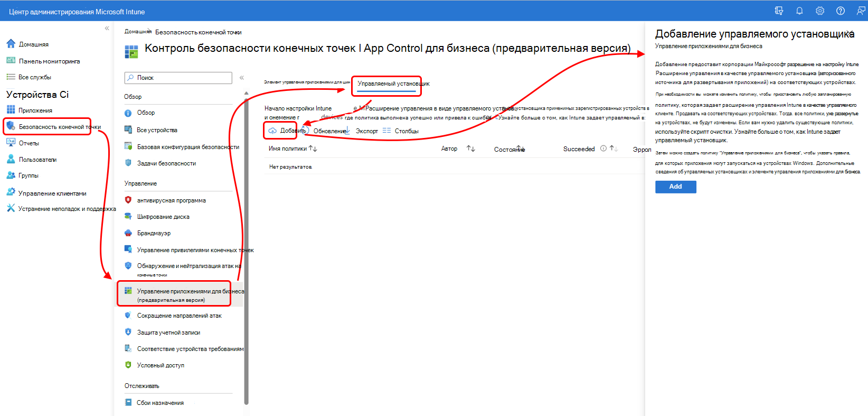Open the help question mark icon

pyautogui.click(x=841, y=11)
